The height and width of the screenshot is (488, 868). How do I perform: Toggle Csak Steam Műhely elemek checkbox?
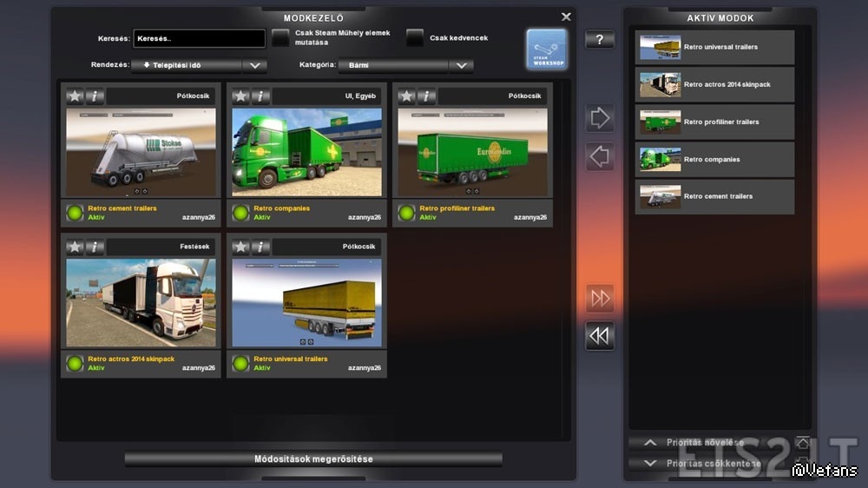(280, 37)
